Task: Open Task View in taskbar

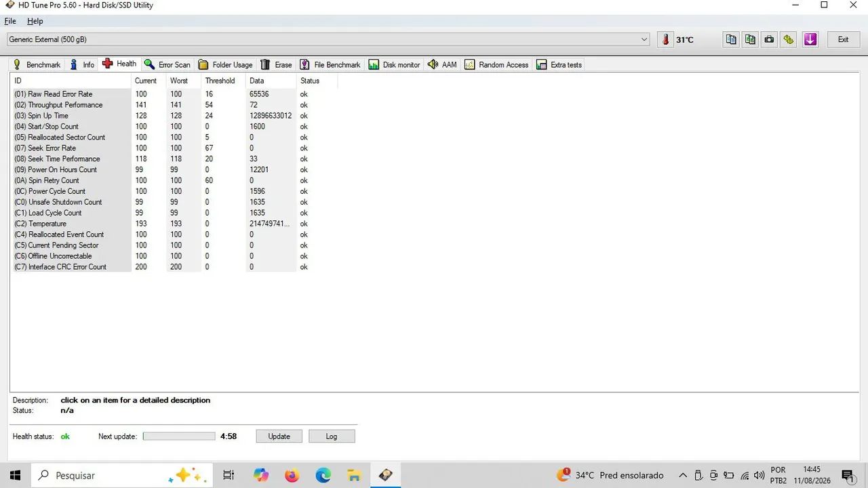Action: (229, 475)
